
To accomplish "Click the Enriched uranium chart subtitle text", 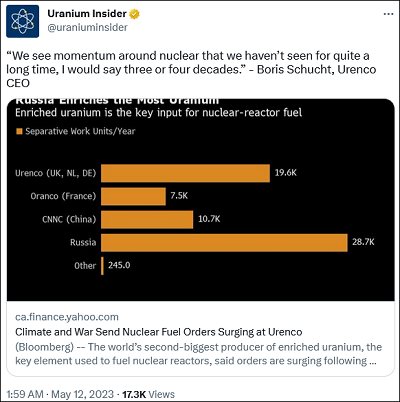I will 158,113.
